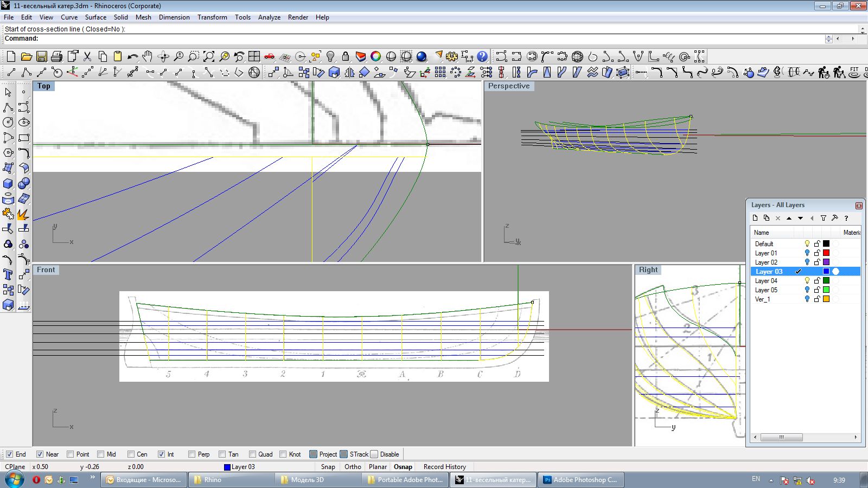Open the Analyze menu
Screen dimensions: 868x488
[269, 17]
